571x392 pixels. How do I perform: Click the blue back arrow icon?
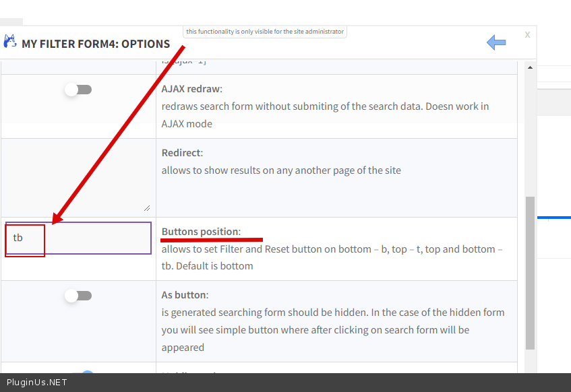(496, 42)
